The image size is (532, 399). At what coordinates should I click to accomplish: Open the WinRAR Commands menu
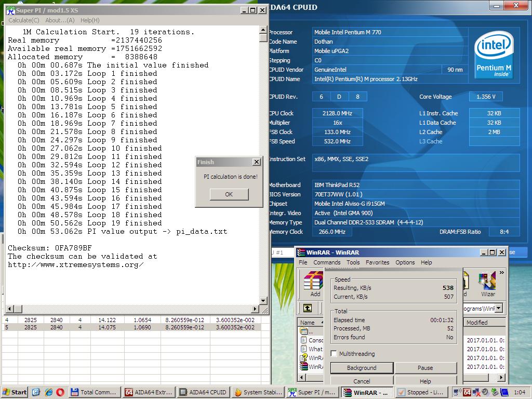327,262
